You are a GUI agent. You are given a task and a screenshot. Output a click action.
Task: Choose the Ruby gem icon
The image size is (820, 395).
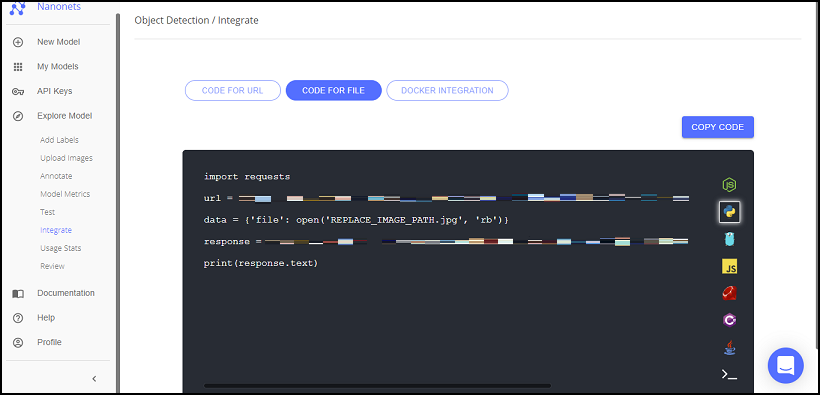729,294
